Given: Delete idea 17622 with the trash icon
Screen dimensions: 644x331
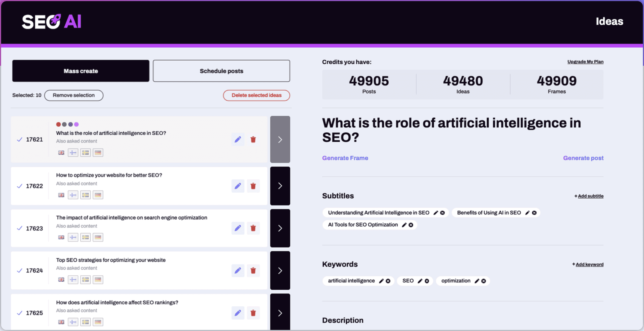Looking at the screenshot, I should (253, 186).
